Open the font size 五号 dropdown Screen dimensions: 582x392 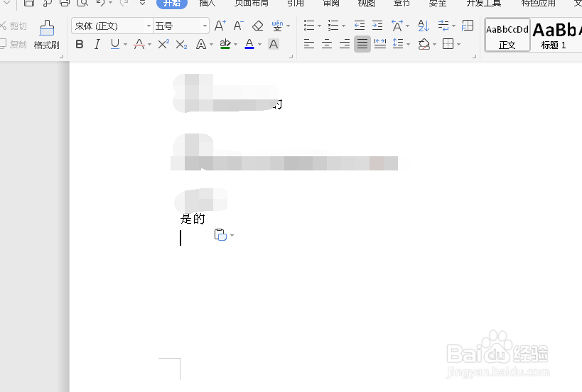[205, 26]
